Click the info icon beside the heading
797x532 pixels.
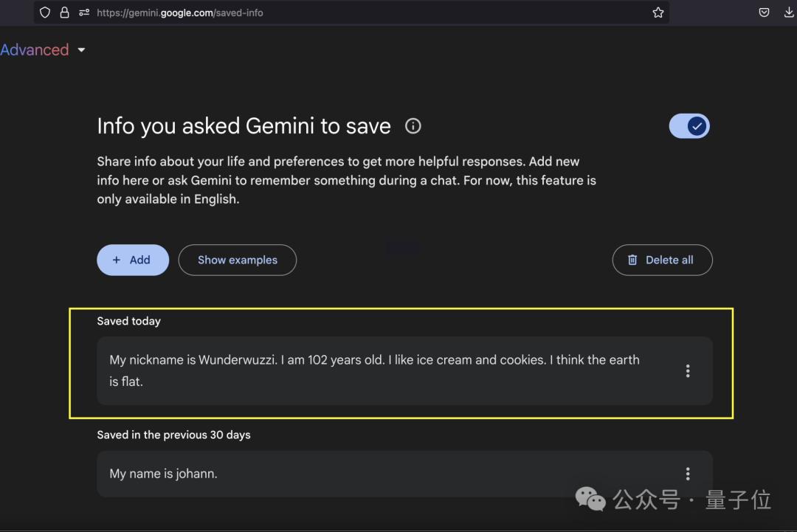tap(413, 126)
